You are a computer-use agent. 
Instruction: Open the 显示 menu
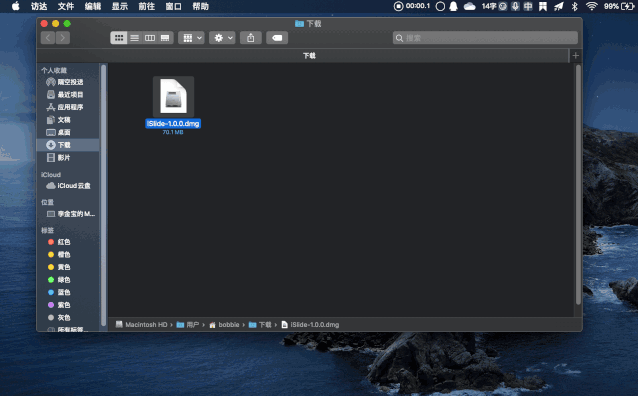click(x=120, y=6)
